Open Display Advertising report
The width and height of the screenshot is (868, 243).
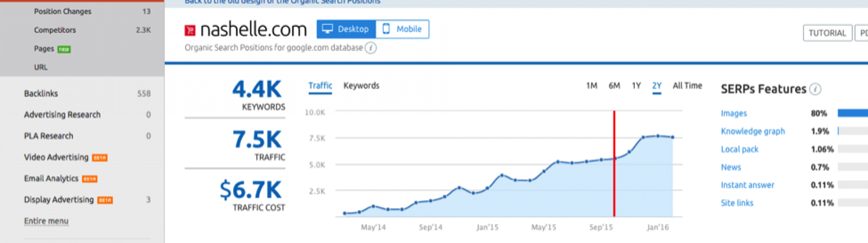tap(59, 200)
